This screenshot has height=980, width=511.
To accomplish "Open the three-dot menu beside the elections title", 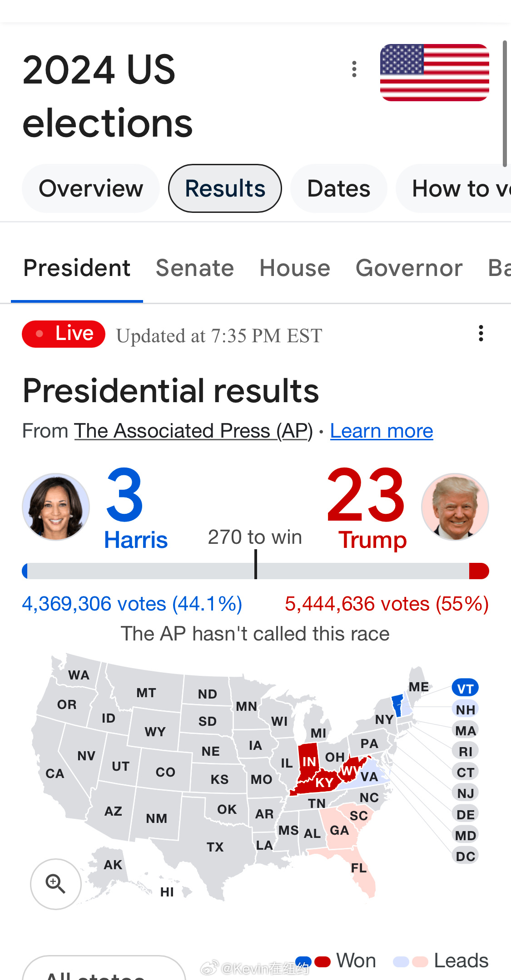I will click(x=354, y=69).
